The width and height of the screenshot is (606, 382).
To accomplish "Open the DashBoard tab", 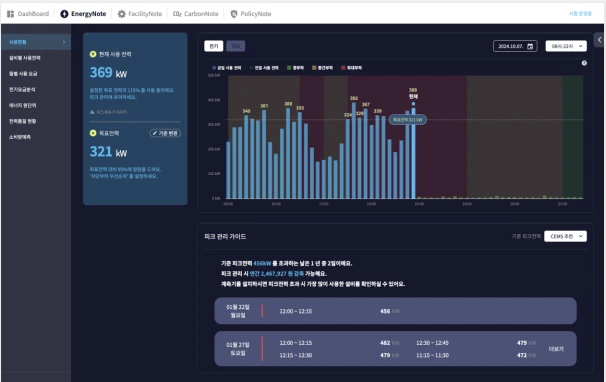I will 28,14.
